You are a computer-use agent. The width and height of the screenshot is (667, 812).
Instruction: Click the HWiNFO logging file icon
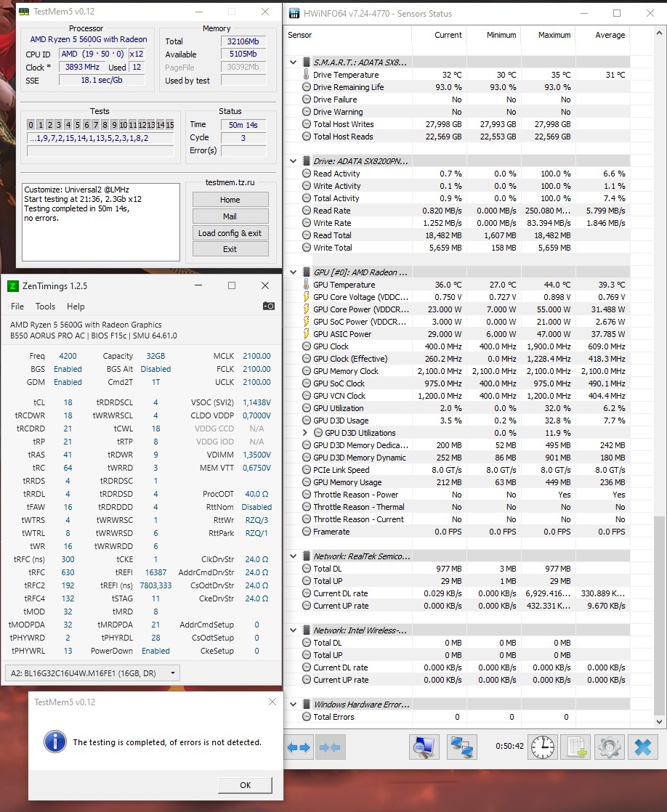point(575,747)
